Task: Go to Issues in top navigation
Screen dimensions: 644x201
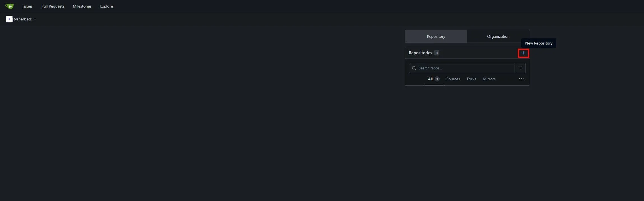Action: click(27, 6)
